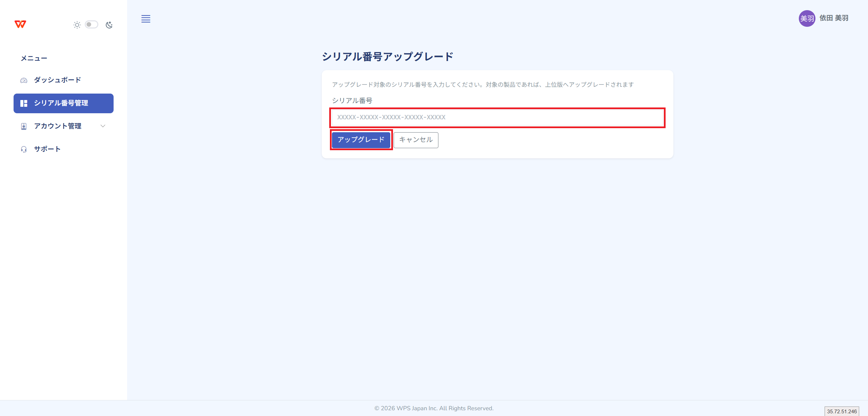This screenshot has height=416, width=868.
Task: Click the hamburger menu icon
Action: [146, 19]
